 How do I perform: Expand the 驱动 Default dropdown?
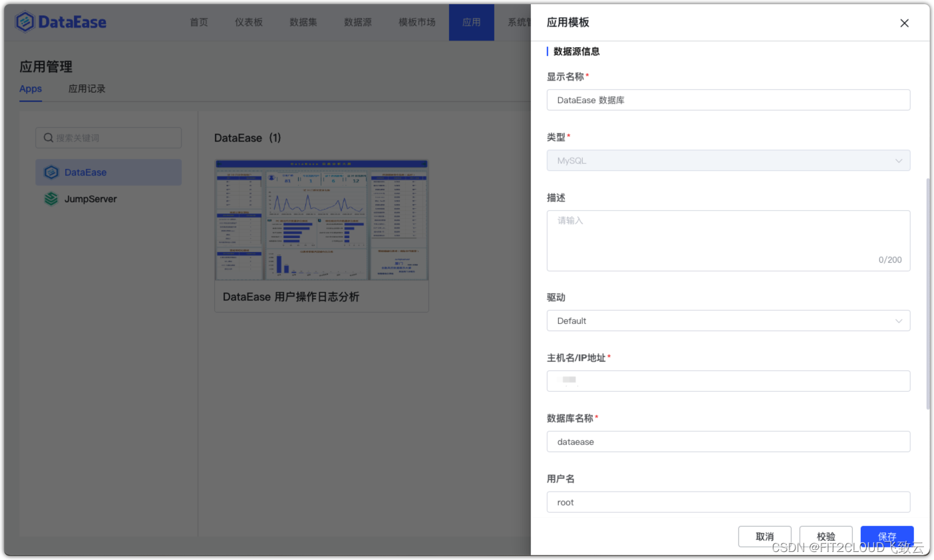(728, 321)
